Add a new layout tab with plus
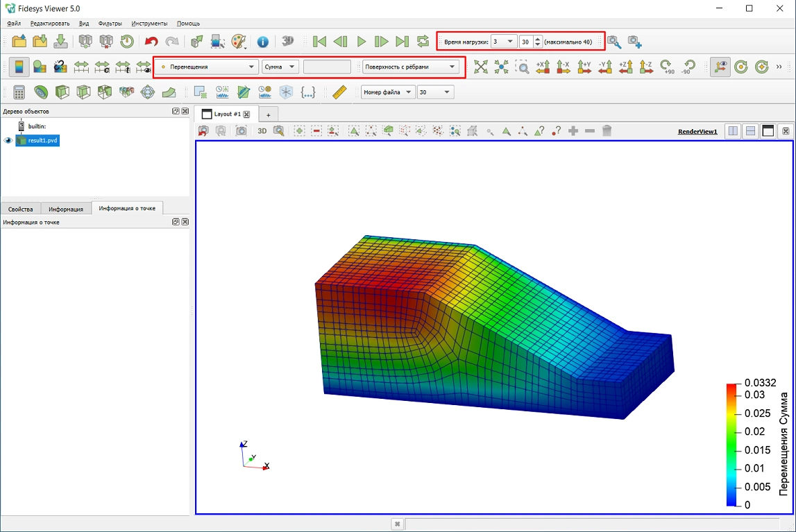Image resolution: width=796 pixels, height=532 pixels. click(268, 114)
